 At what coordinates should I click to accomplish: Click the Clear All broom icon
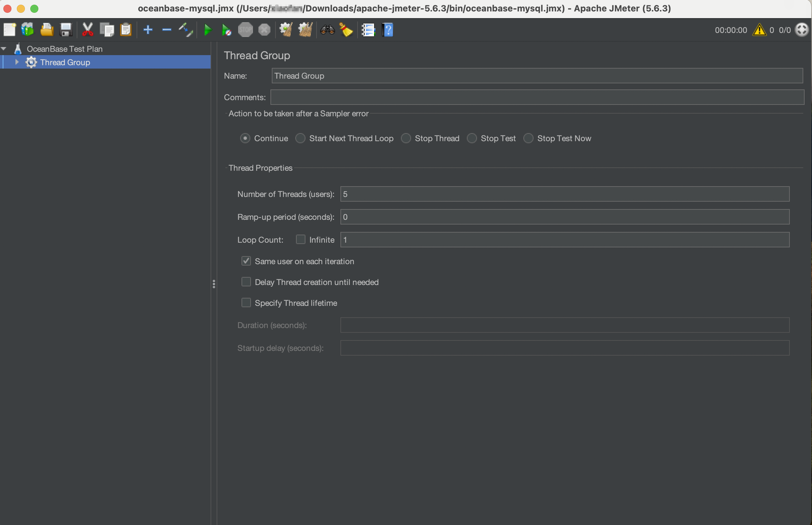click(x=305, y=30)
